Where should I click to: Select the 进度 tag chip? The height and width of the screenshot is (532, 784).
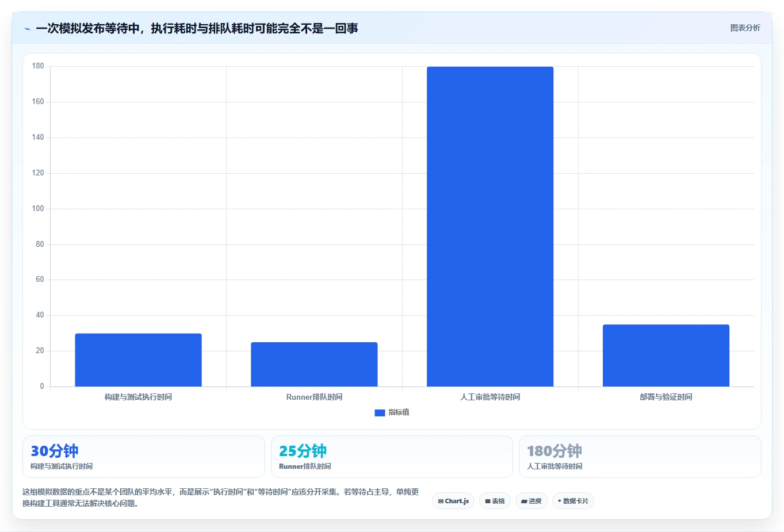pyautogui.click(x=531, y=501)
